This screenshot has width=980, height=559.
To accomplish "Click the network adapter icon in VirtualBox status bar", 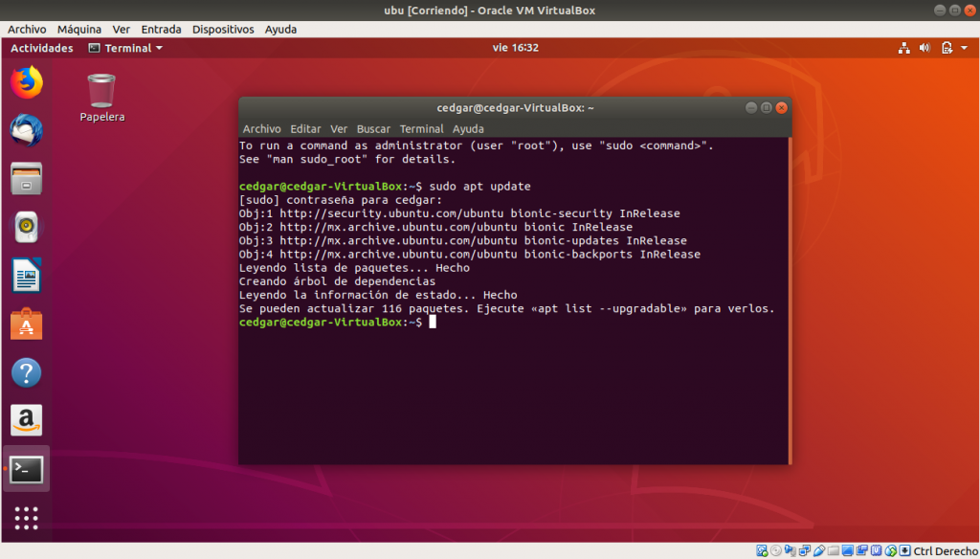I will [803, 550].
